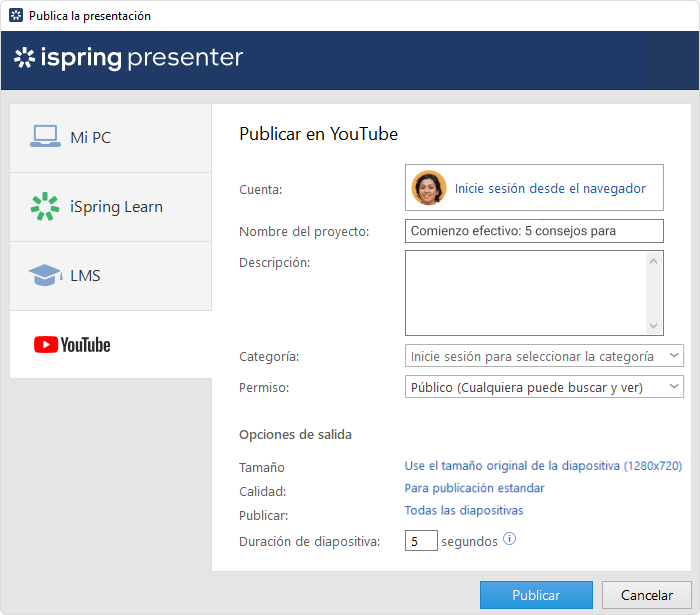
Task: Click the Opciones de salida heading
Action: click(295, 434)
